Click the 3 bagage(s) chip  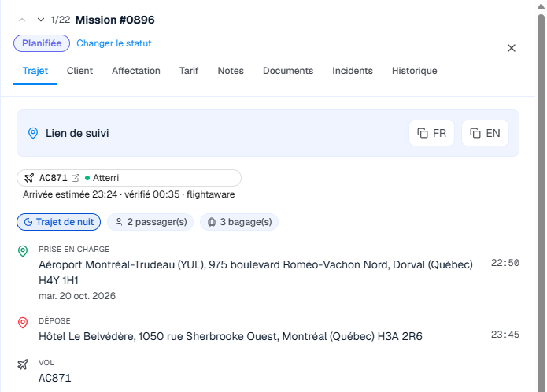pyautogui.click(x=239, y=222)
